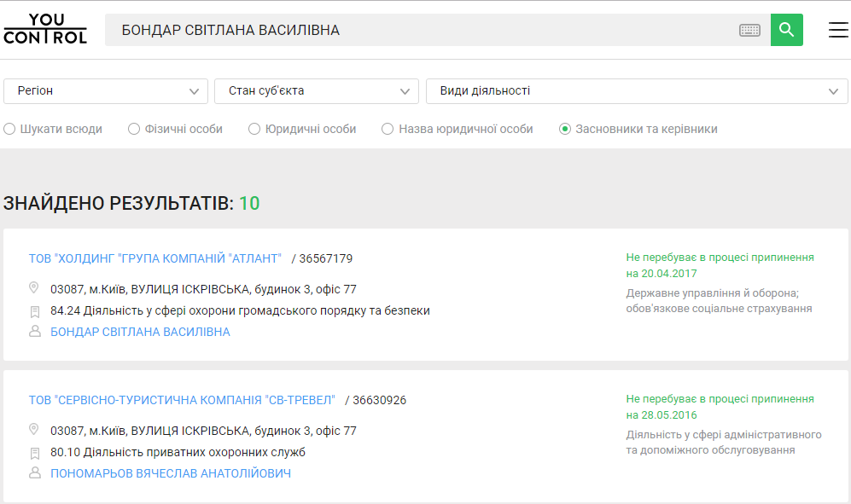Toggle Засновники та керівники radio option
The image size is (851, 504).
pos(565,130)
